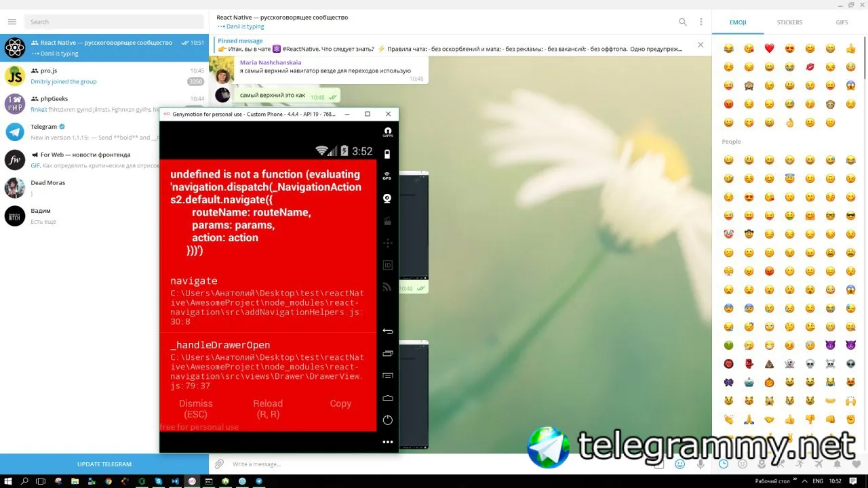Click the _handleDrawerOpen stack trace entry
The width and height of the screenshot is (868, 488).
pos(268,365)
